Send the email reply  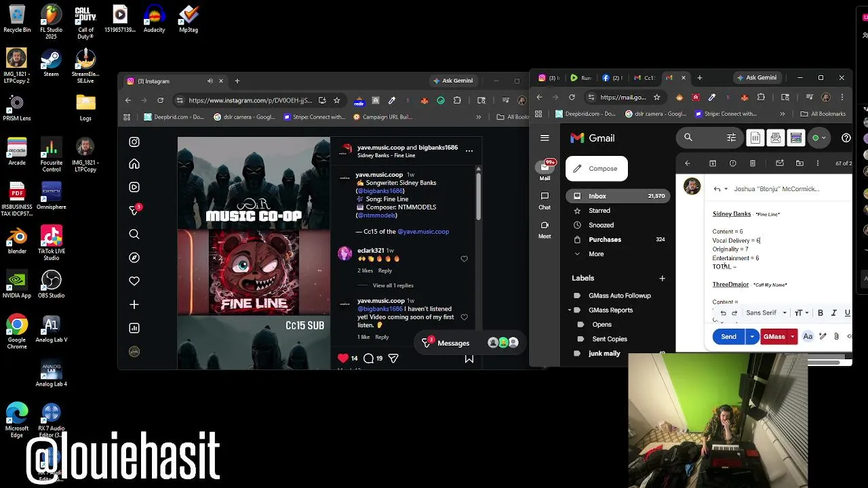coord(728,337)
